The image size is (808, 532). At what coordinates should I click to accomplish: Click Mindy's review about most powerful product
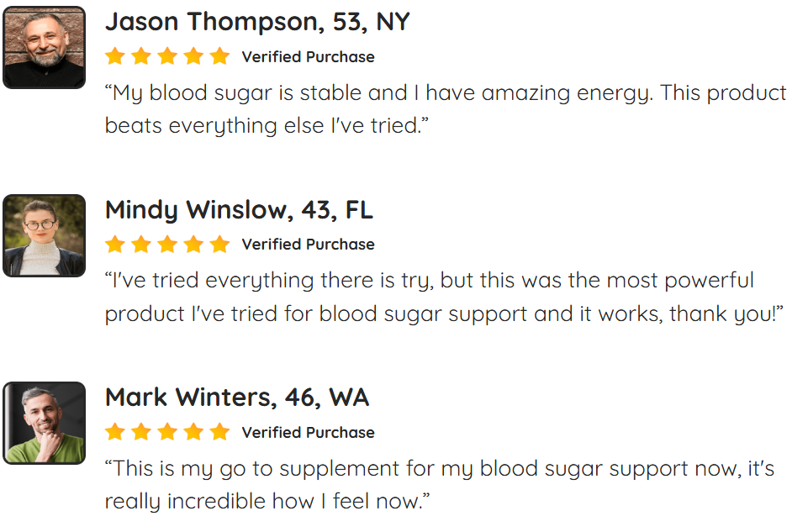(x=444, y=298)
